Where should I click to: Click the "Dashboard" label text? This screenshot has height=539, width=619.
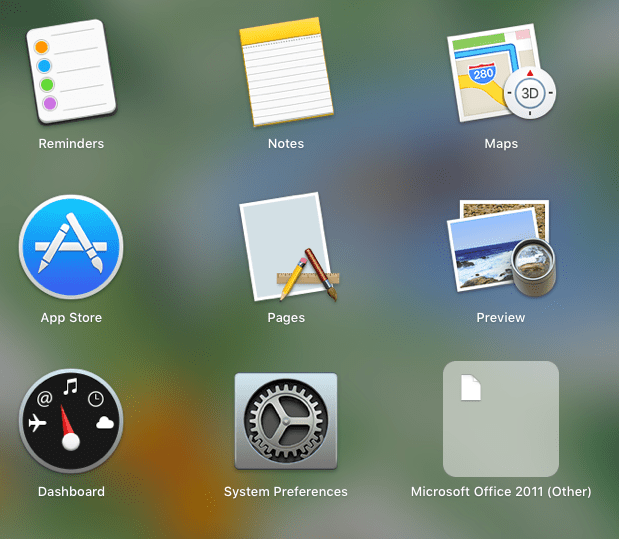tap(71, 492)
